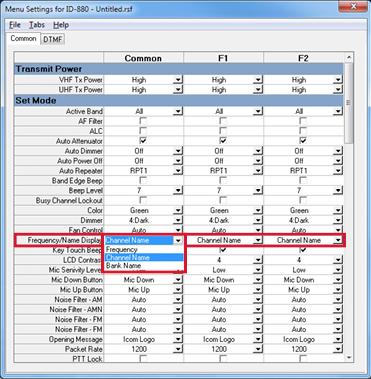
Task: Select the Common tab
Action: (23, 38)
